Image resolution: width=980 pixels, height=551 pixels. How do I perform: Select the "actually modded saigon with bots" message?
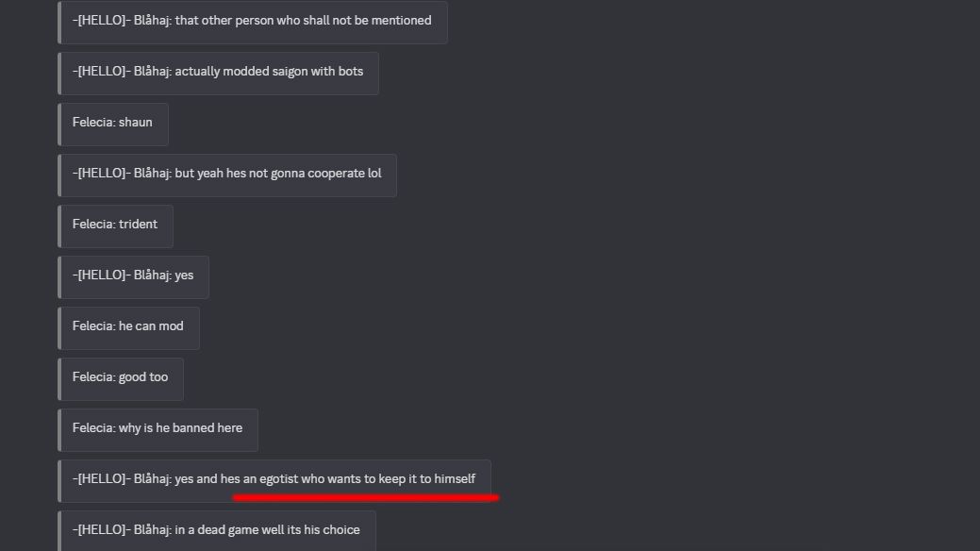[218, 72]
